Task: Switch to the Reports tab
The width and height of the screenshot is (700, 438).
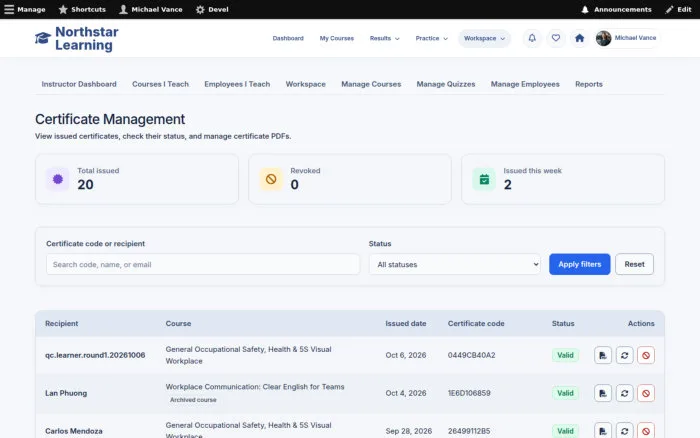Action: tap(588, 84)
